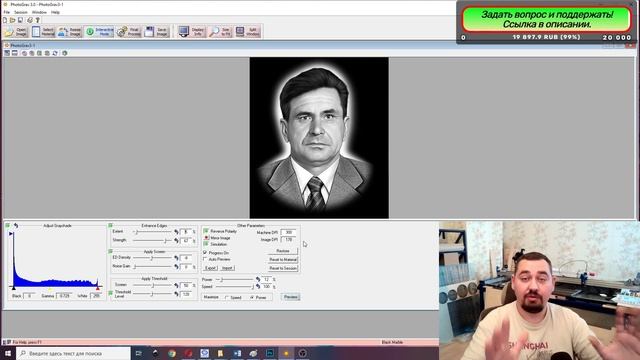The width and height of the screenshot is (640, 360).
Task: Open the Window menu
Action: click(39, 12)
